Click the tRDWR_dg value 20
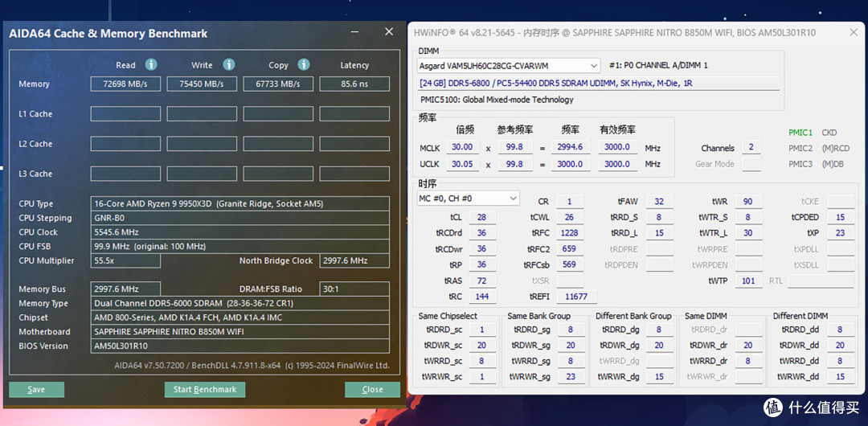This screenshot has width=868, height=426. [x=659, y=345]
